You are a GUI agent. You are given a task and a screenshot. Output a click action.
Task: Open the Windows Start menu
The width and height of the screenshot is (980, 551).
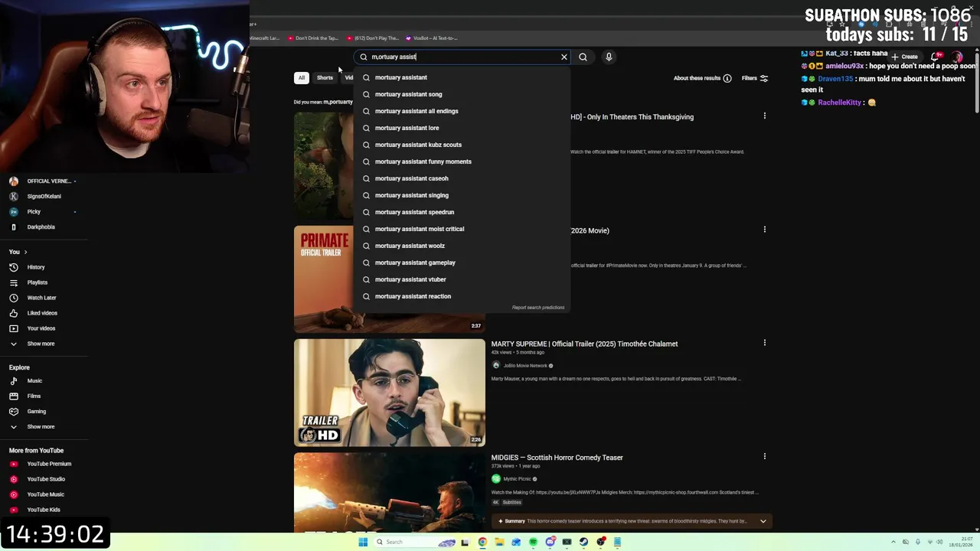363,542
